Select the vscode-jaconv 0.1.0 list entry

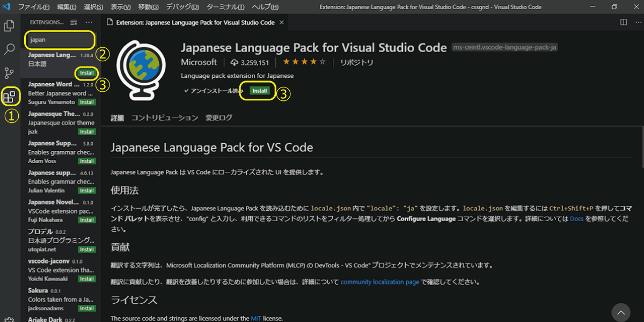tap(60, 270)
